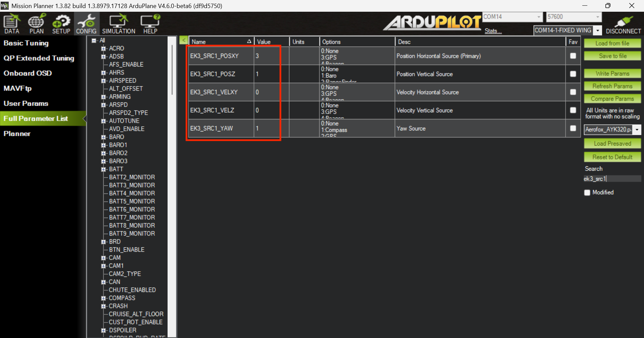The height and width of the screenshot is (338, 644).
Task: Mark EK3_SRC1_POSXY as favorite
Action: tap(573, 56)
